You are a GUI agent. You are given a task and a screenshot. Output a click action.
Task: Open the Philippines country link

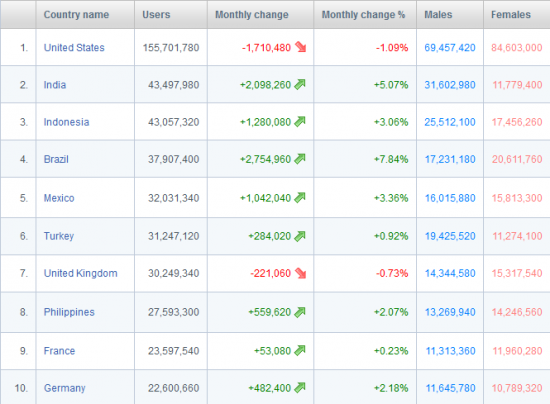[x=69, y=312]
